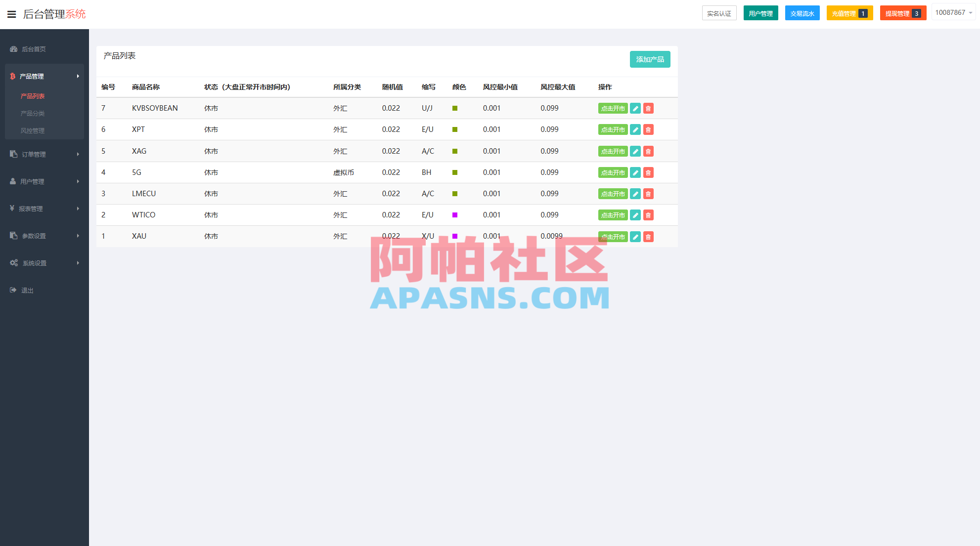Open the 10087867 account dropdown
The image size is (980, 546).
(x=953, y=12)
